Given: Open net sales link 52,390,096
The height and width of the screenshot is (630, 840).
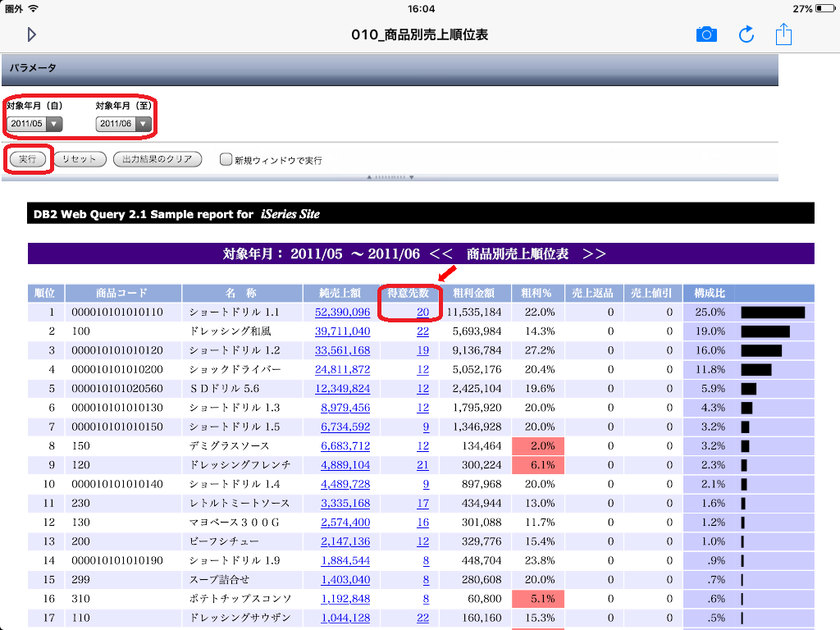Looking at the screenshot, I should (x=342, y=313).
